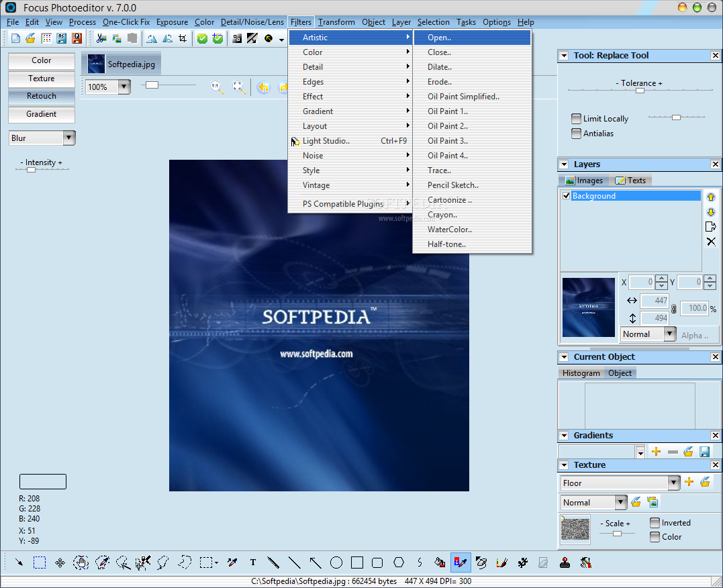Click the Open file folder icon
The height and width of the screenshot is (588, 723).
31,38
